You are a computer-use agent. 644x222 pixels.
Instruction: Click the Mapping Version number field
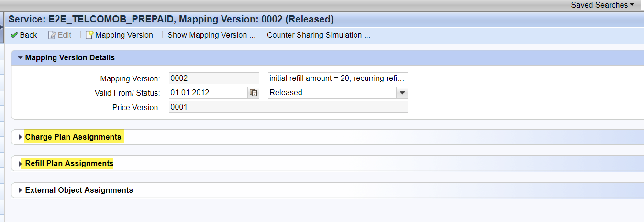click(213, 78)
